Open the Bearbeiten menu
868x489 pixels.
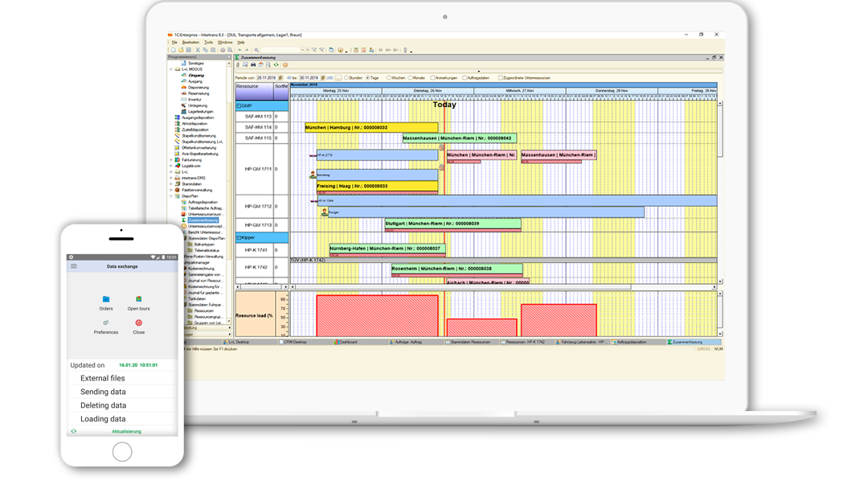click(190, 42)
